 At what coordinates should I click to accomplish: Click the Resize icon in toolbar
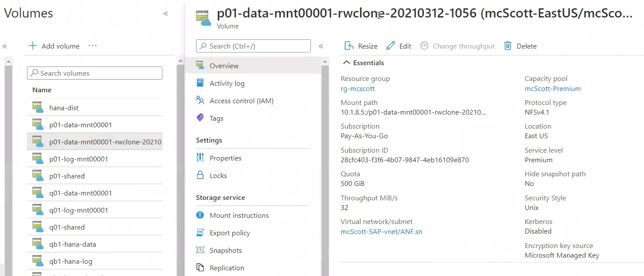[x=349, y=46]
